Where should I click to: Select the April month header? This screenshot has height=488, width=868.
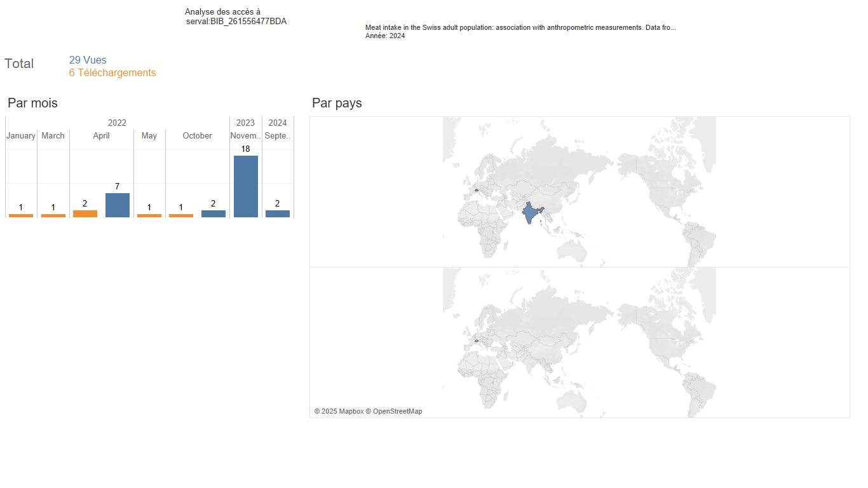(x=101, y=136)
